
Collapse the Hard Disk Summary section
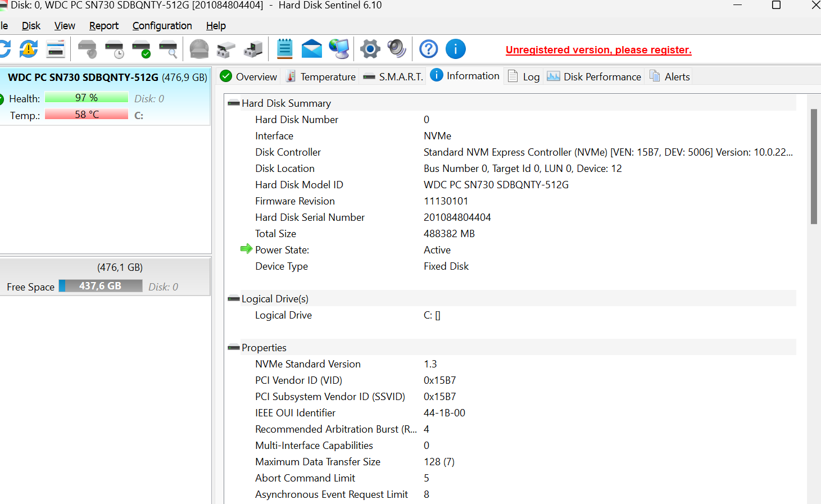point(233,102)
